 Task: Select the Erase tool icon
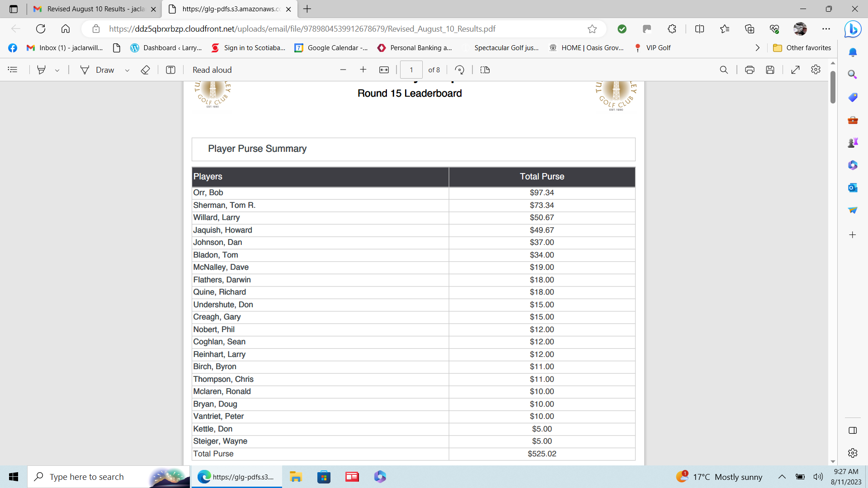[145, 70]
